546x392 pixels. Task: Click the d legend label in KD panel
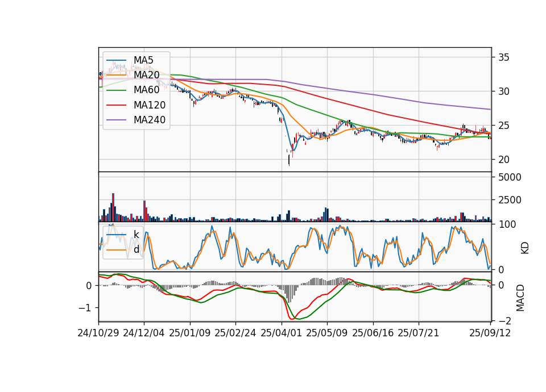pos(136,249)
